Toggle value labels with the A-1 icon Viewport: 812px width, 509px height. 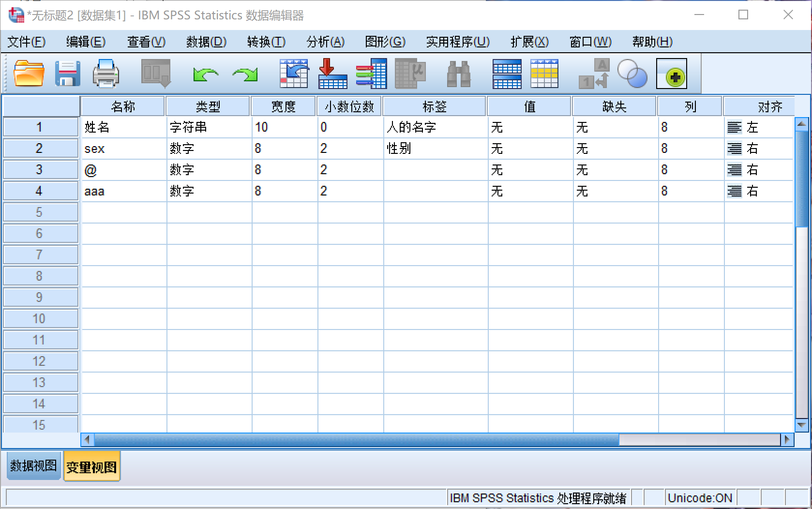[x=593, y=74]
